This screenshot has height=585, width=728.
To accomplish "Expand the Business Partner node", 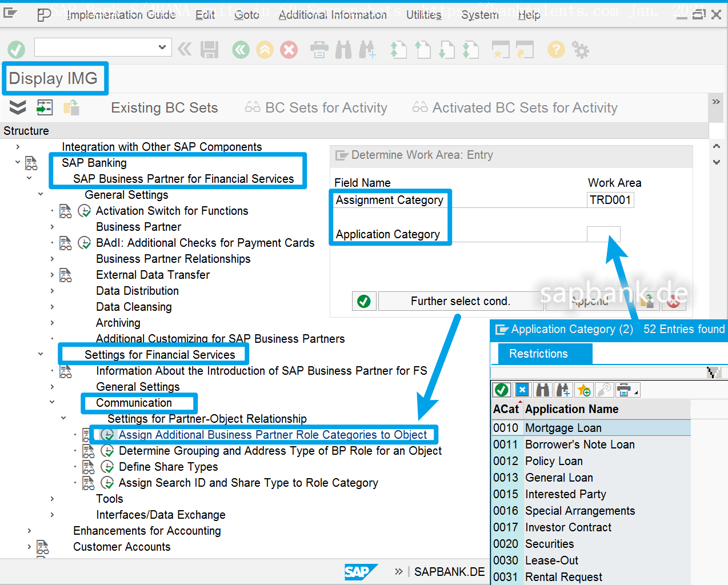I will click(x=52, y=227).
